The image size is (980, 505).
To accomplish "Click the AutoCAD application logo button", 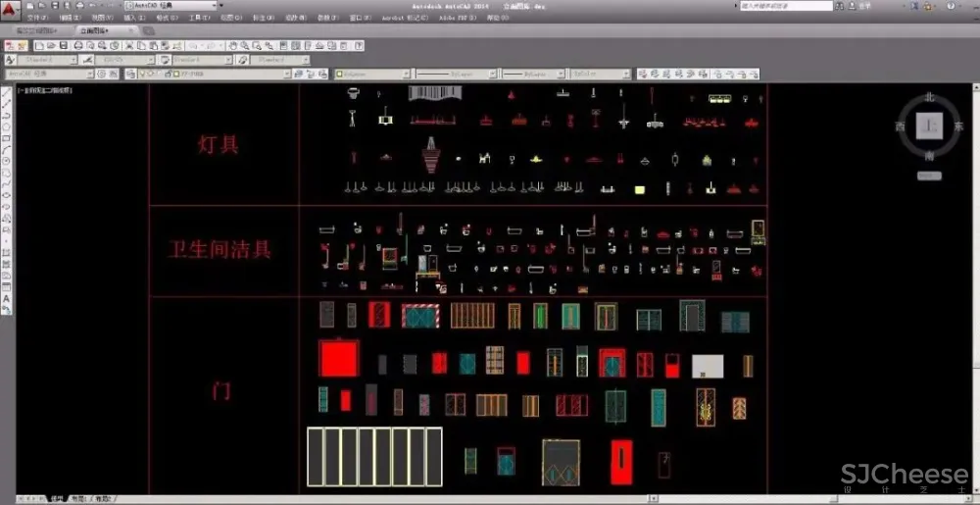I will pos(9,9).
